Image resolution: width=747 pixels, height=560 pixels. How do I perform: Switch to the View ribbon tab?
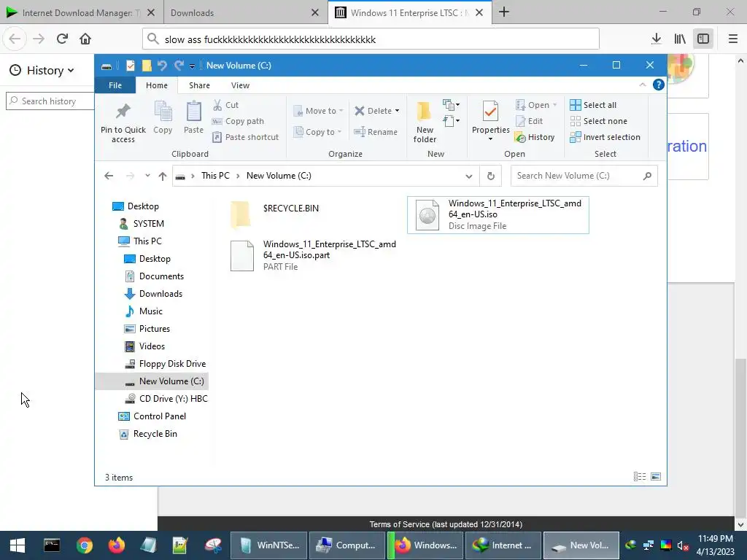tap(240, 85)
